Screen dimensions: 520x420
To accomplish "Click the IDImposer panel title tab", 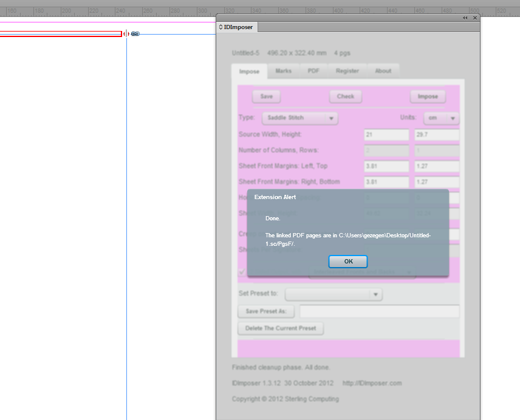I will click(x=238, y=27).
